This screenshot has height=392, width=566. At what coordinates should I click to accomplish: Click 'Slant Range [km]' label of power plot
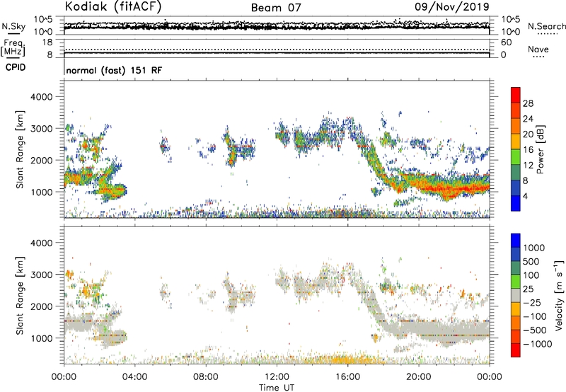coord(20,149)
